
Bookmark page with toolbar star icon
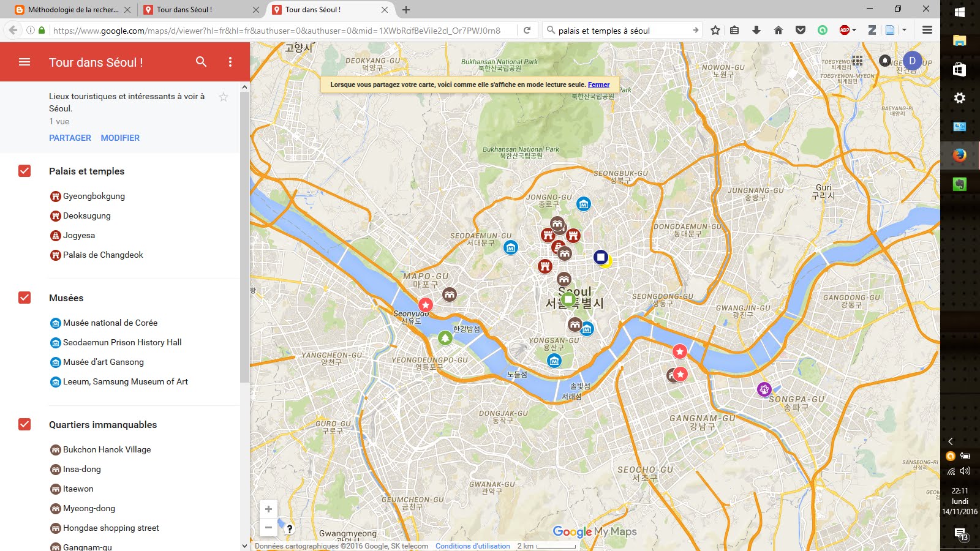pos(715,30)
